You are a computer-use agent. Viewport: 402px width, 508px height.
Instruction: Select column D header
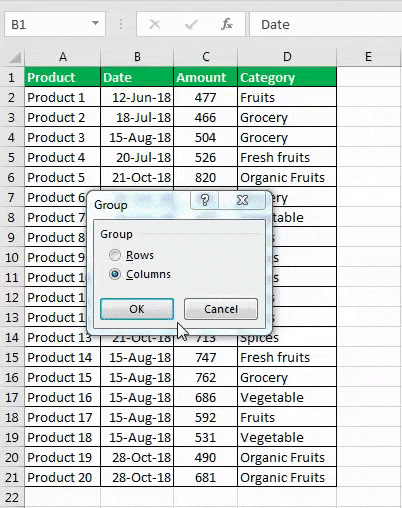tap(287, 57)
